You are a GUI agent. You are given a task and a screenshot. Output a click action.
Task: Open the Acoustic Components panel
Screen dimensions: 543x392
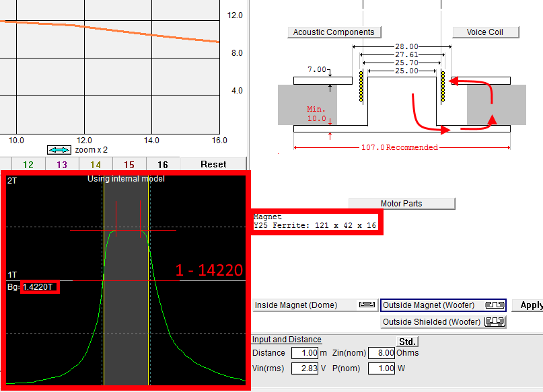coord(334,32)
